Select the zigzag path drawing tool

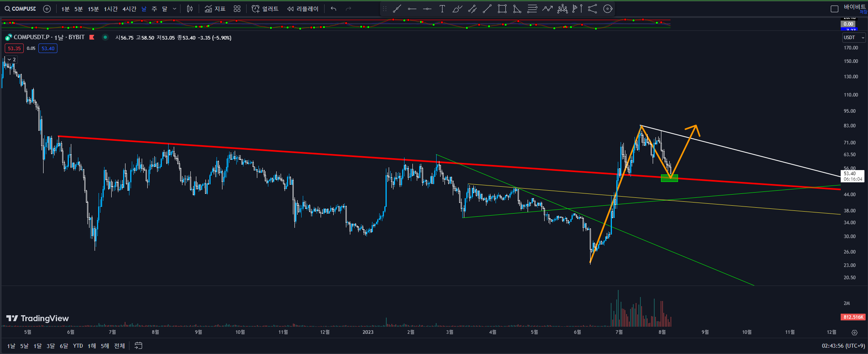(547, 9)
